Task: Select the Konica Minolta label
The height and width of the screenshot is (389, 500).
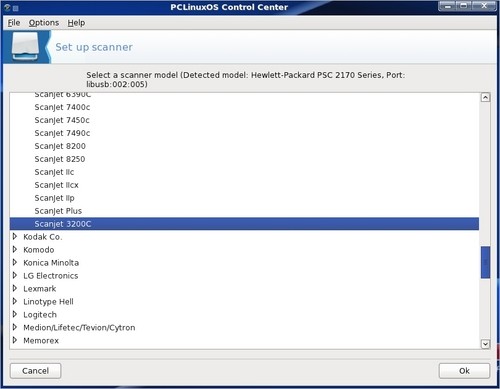Action: tap(51, 263)
